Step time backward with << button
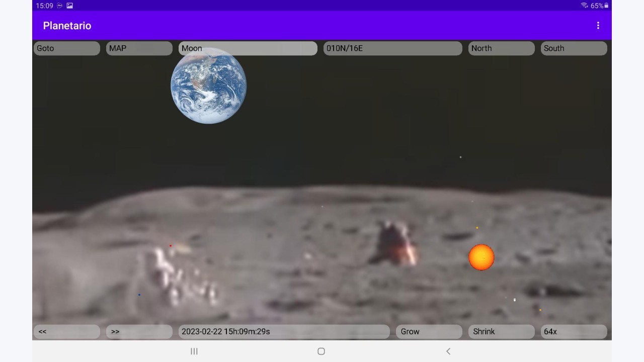Viewport: 644px width, 362px height. [67, 331]
